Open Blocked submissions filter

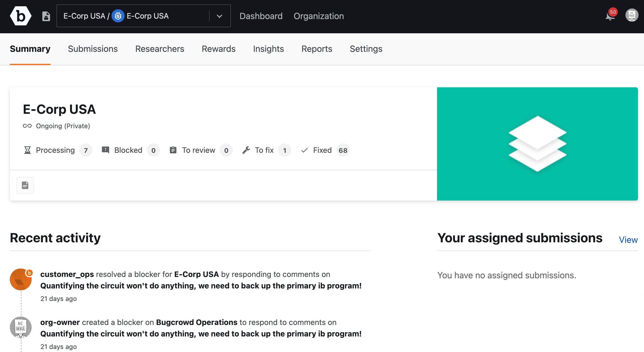tap(128, 150)
